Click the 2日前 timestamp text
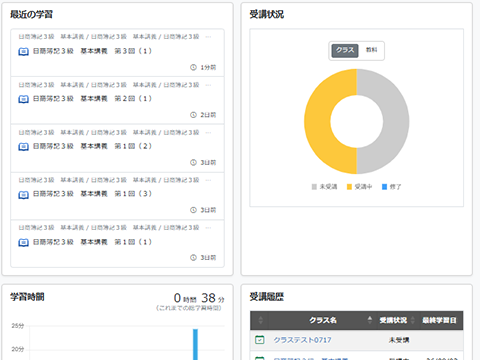480x360 pixels. click(208, 115)
